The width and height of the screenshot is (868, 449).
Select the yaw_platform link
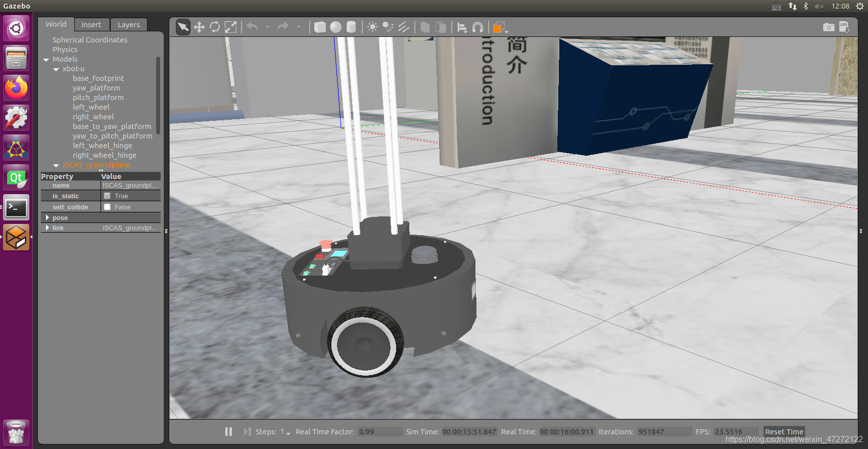click(x=97, y=88)
